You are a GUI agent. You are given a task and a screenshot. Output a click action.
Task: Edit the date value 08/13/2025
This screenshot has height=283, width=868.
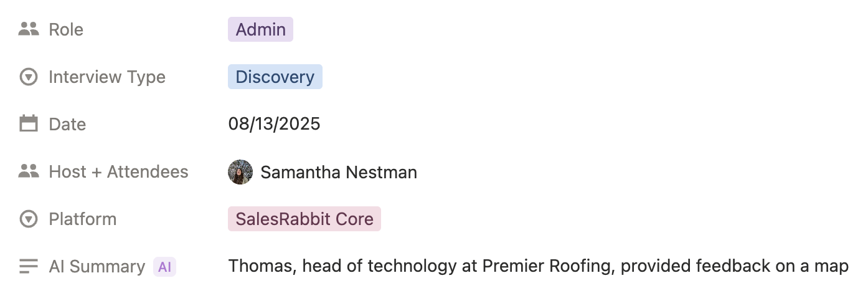click(274, 124)
